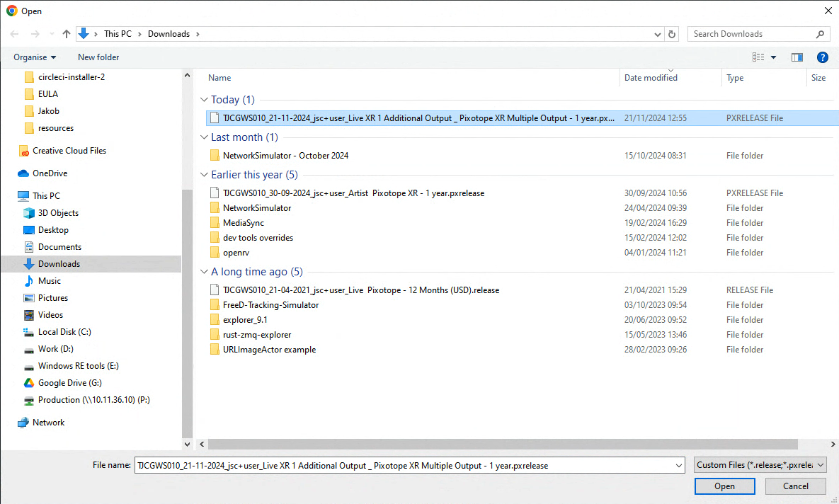Toggle the preview pane icon

[797, 57]
